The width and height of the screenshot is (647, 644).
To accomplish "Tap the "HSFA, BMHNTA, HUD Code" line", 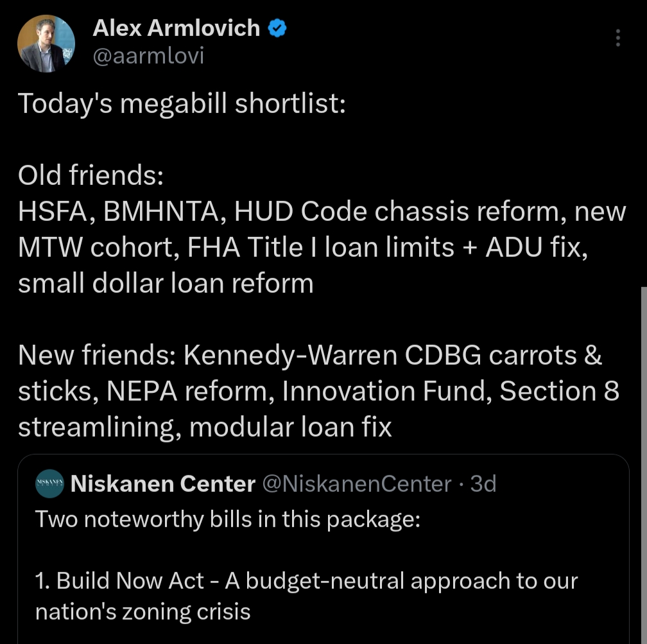I will tap(321, 211).
